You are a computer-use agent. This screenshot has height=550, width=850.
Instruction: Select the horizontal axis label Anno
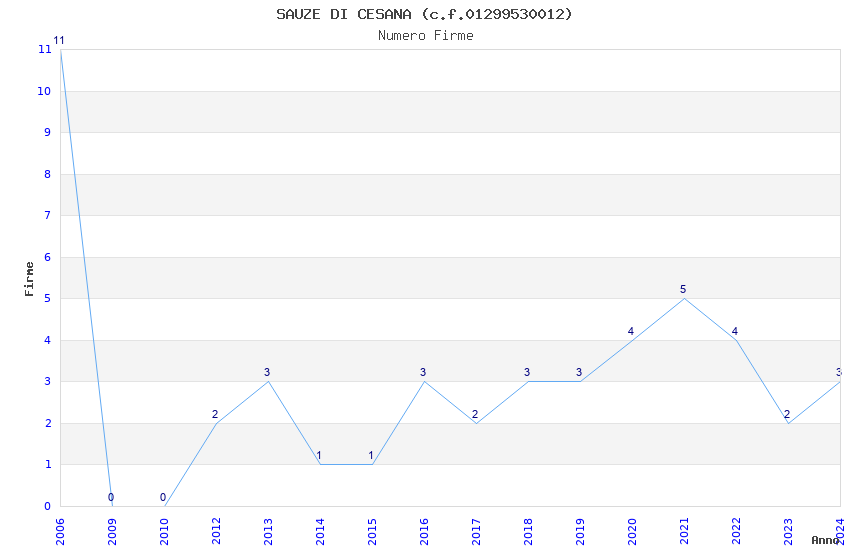click(x=825, y=540)
